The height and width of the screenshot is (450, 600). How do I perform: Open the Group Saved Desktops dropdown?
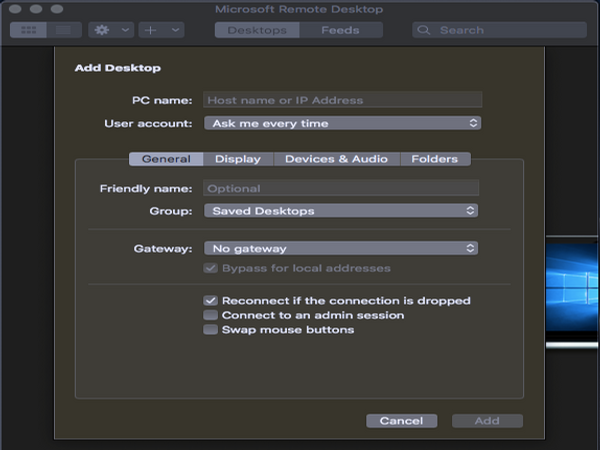[341, 211]
